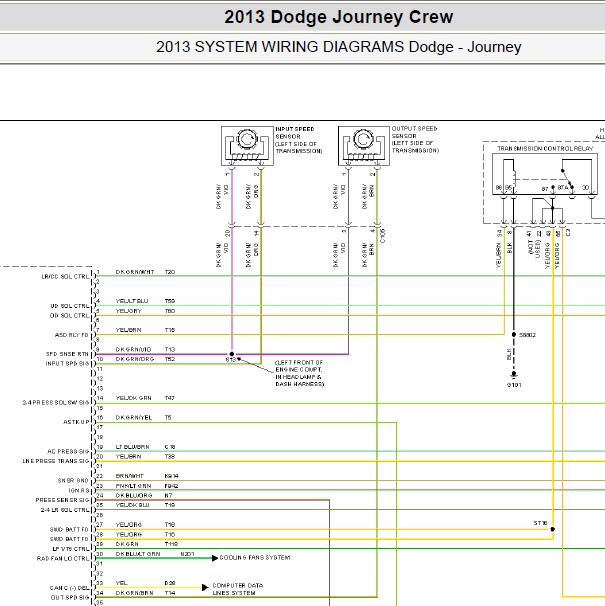Click the arrow pointing to Cooling Fans System
This screenshot has height=606, width=605.
coord(215,558)
